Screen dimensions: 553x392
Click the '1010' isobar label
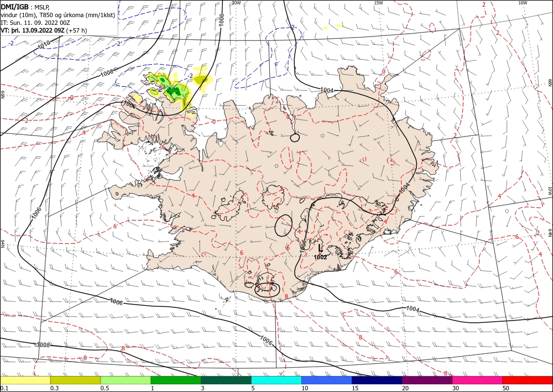click(44, 44)
